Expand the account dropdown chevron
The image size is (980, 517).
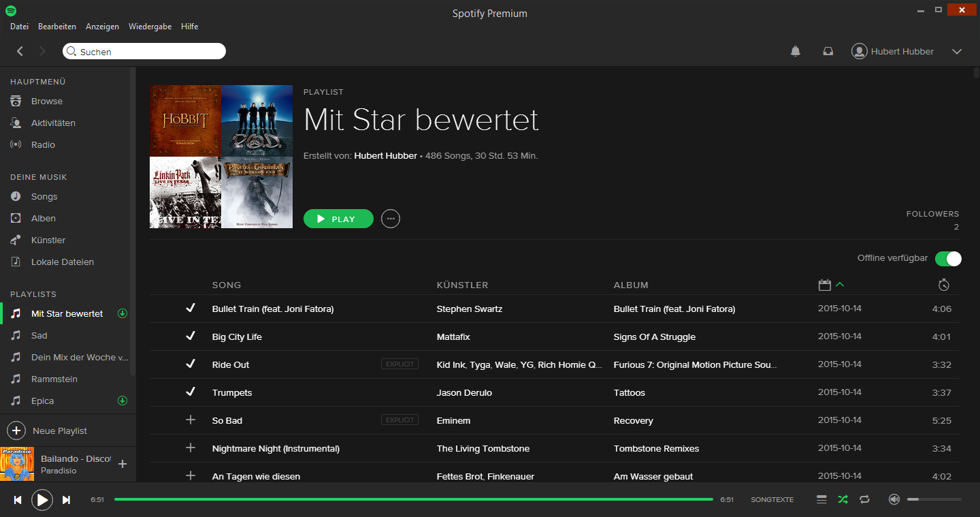click(x=957, y=51)
